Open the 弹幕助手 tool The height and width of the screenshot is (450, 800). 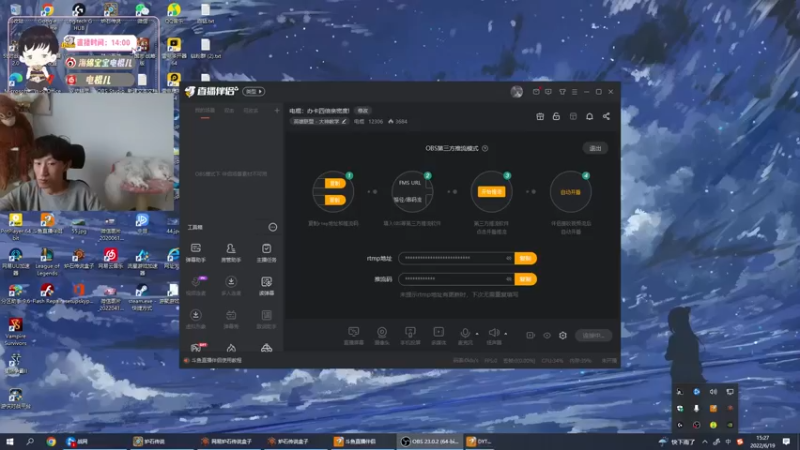pos(196,253)
